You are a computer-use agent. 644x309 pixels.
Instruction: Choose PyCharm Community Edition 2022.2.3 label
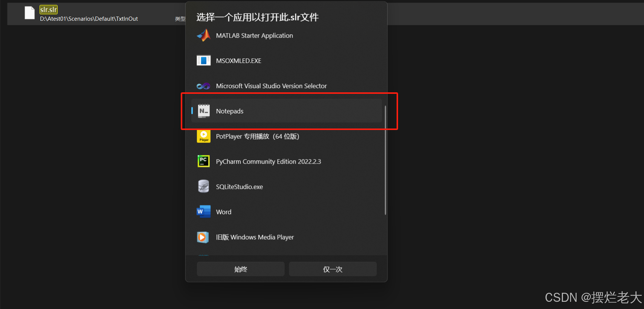[x=269, y=162]
